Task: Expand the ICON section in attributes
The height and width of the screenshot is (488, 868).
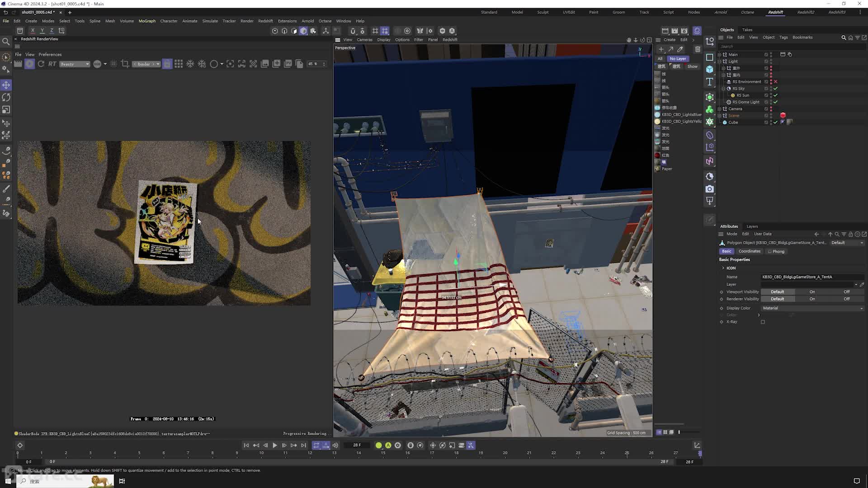Action: 723,268
